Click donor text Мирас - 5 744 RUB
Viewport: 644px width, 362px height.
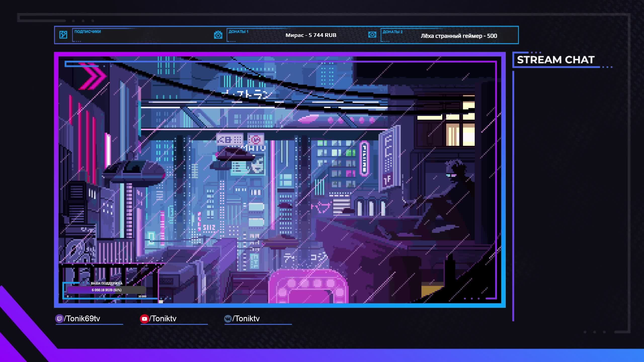(311, 35)
